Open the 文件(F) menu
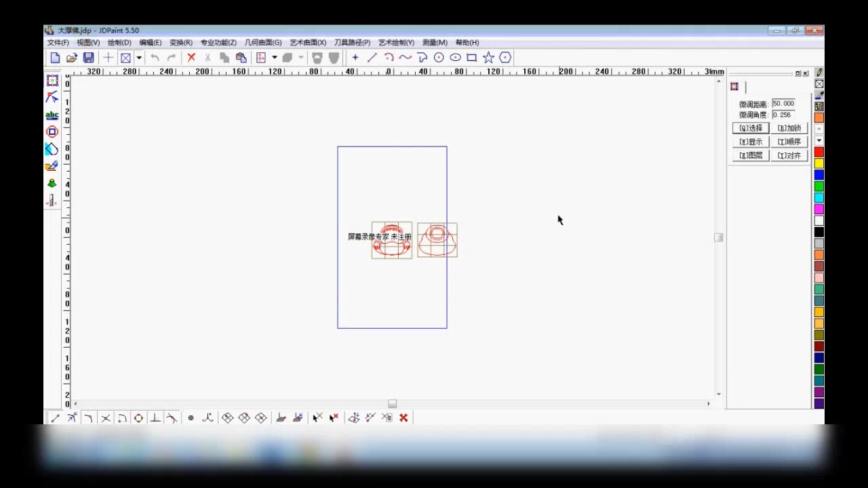 (58, 43)
